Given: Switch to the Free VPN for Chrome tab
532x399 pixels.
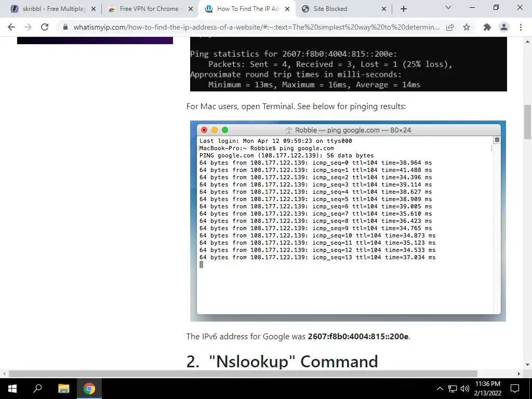Looking at the screenshot, I should click(x=150, y=9).
